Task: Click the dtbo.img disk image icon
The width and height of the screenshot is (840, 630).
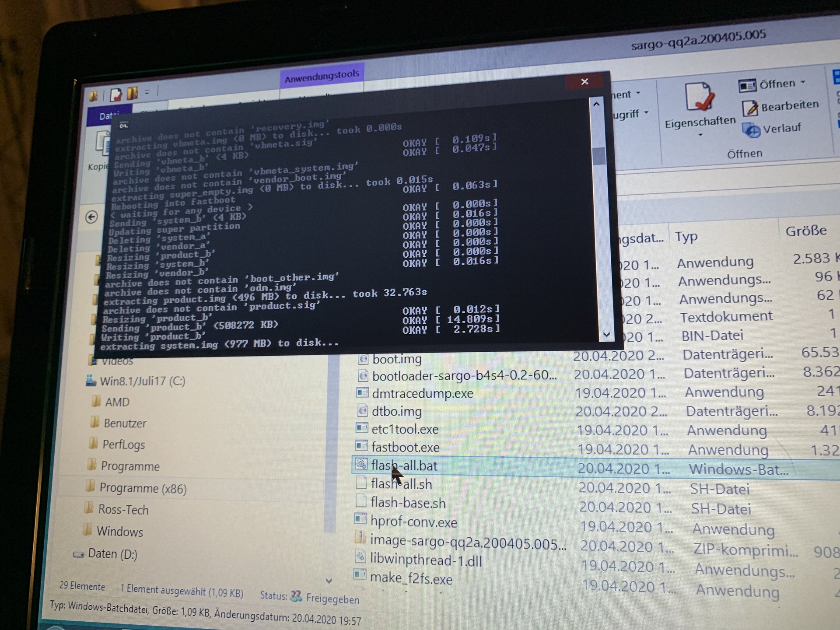Action: pos(362,410)
